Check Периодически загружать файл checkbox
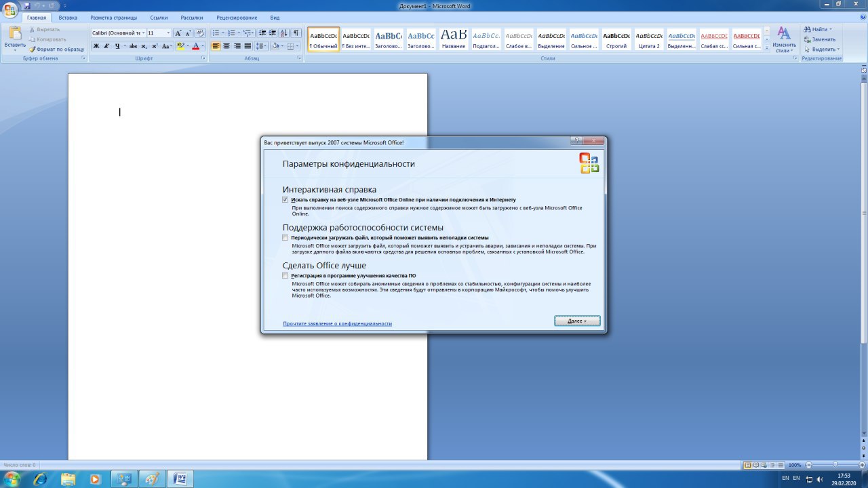Image resolution: width=868 pixels, height=488 pixels. pos(285,238)
